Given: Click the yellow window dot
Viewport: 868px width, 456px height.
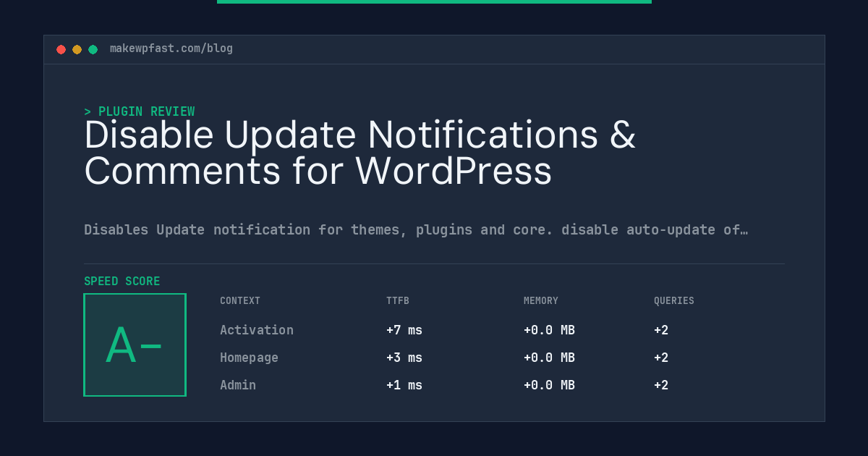Looking at the screenshot, I should (77, 49).
